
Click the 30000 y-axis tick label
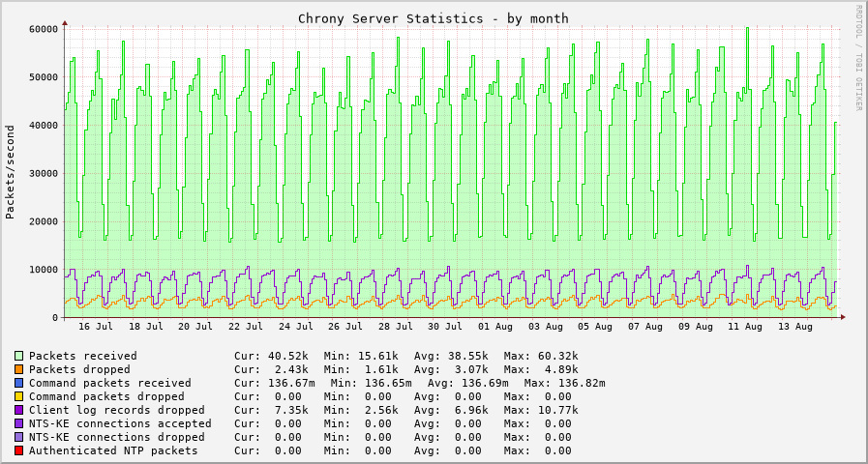point(44,173)
